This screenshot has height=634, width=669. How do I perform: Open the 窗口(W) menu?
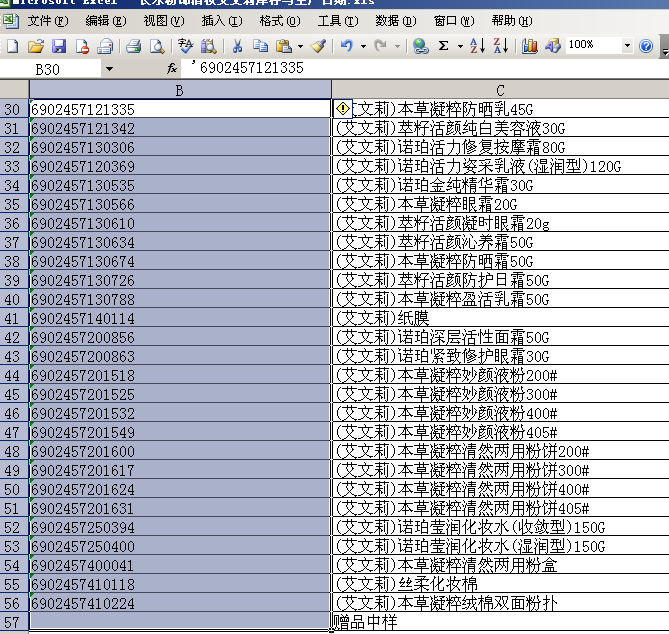(x=454, y=21)
